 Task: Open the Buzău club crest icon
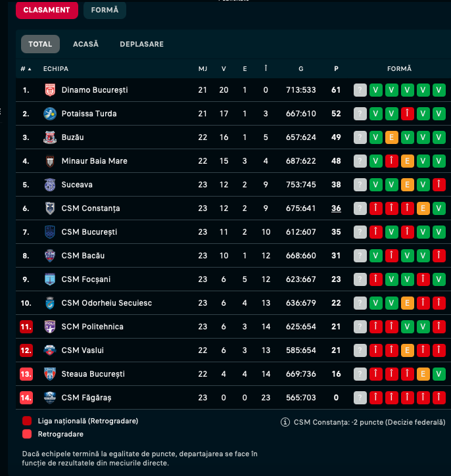coord(50,137)
